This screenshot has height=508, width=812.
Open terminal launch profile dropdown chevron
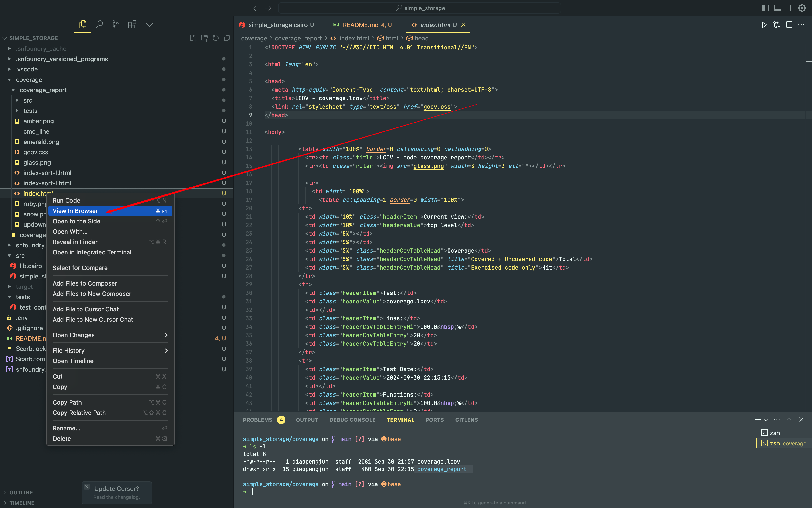click(x=766, y=420)
